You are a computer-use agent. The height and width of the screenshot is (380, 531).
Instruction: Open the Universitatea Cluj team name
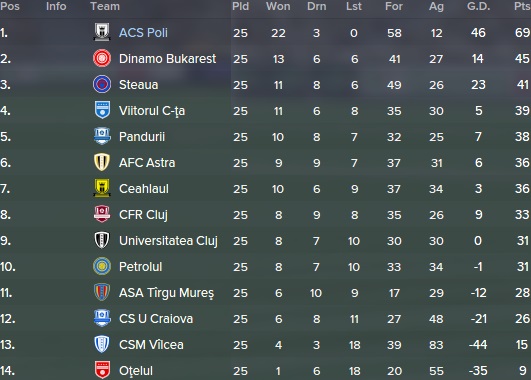pyautogui.click(x=168, y=241)
